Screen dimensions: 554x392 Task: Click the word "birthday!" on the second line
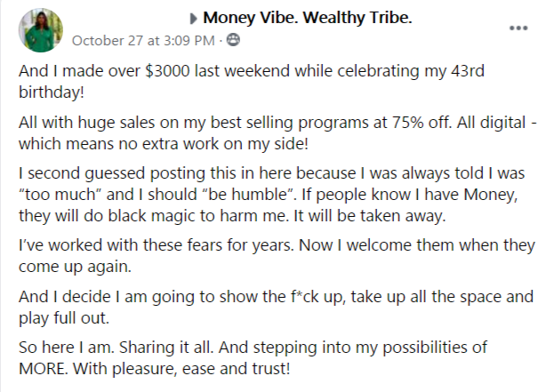click(x=52, y=92)
